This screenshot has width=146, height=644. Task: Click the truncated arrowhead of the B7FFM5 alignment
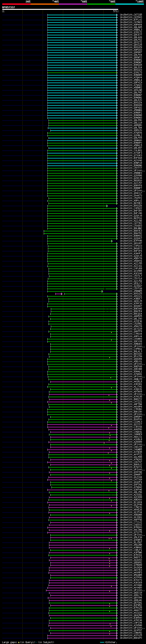pos(112,241)
